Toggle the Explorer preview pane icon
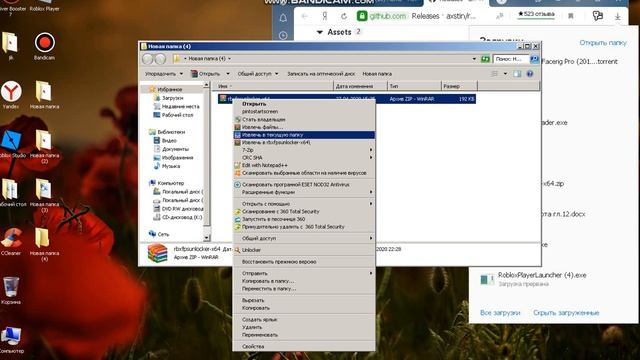The height and width of the screenshot is (360, 640). 517,74
